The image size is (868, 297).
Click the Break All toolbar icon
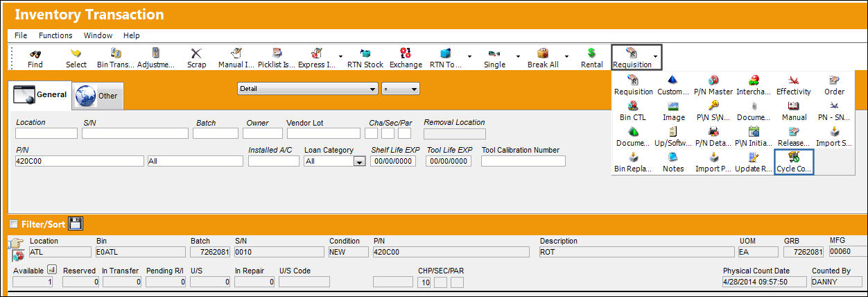[543, 53]
